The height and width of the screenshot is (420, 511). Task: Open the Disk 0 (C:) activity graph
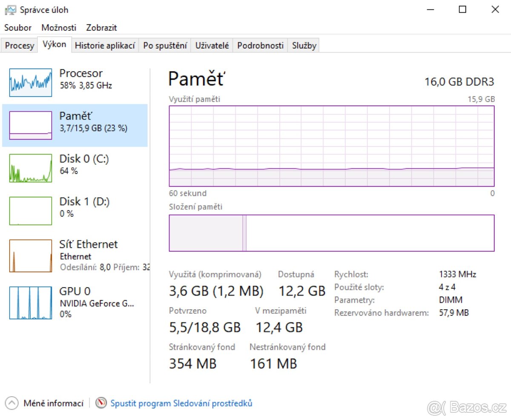[31, 168]
